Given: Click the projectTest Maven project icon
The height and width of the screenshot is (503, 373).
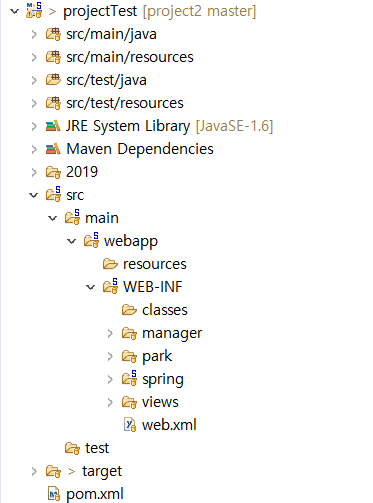Looking at the screenshot, I should tap(34, 10).
